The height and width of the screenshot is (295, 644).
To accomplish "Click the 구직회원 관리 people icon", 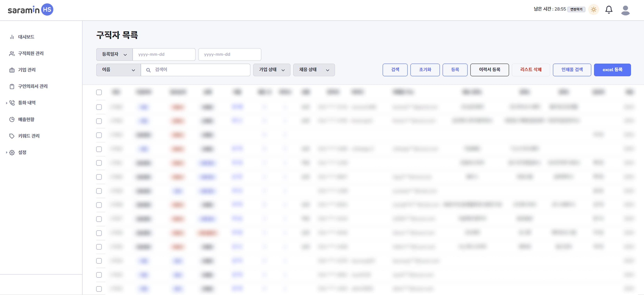I will coord(12,53).
